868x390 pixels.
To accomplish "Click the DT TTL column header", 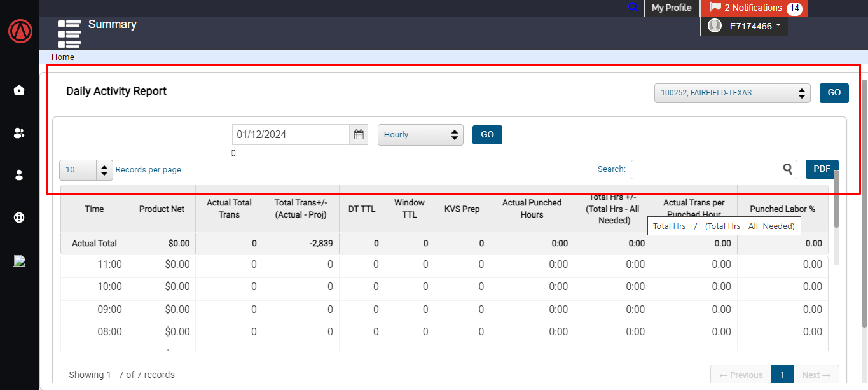I will click(362, 209).
